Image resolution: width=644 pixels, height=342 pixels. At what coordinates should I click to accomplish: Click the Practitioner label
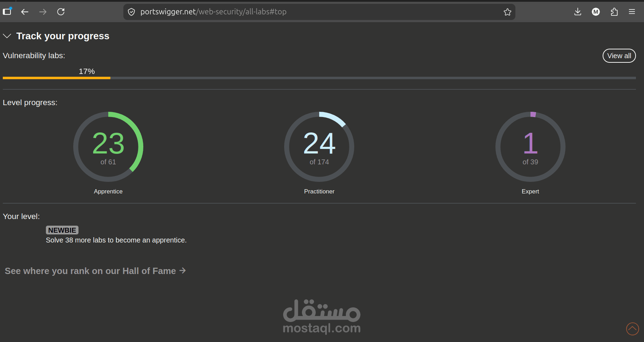point(319,191)
